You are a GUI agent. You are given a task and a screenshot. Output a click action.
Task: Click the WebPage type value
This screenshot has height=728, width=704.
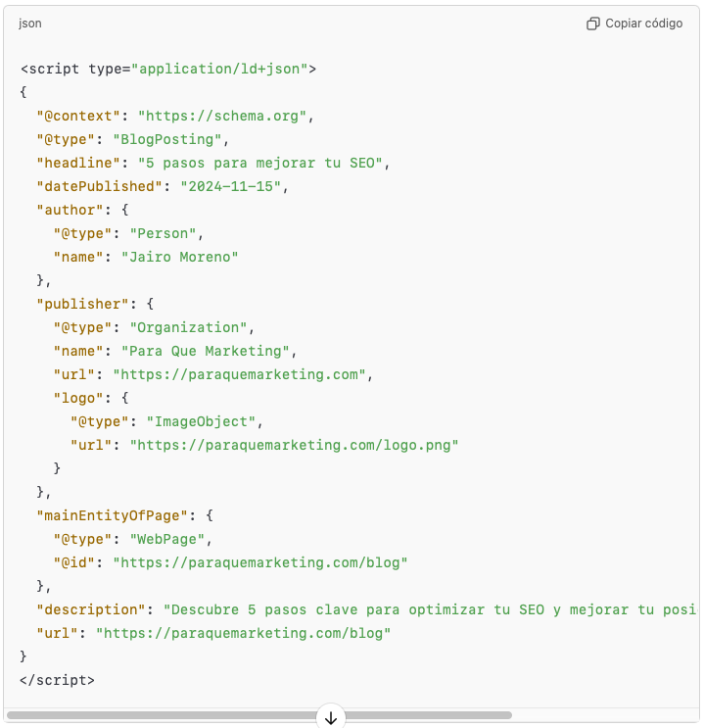[x=167, y=539]
